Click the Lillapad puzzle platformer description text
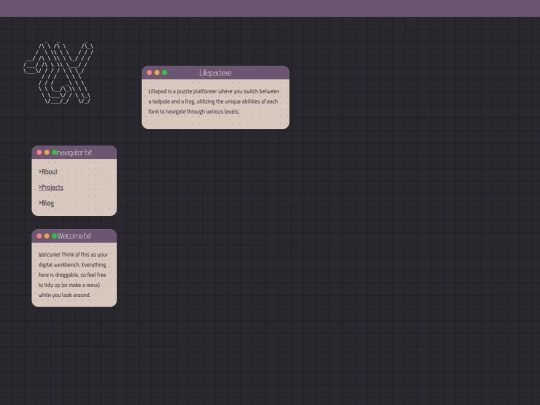This screenshot has height=405, width=540. [214, 102]
